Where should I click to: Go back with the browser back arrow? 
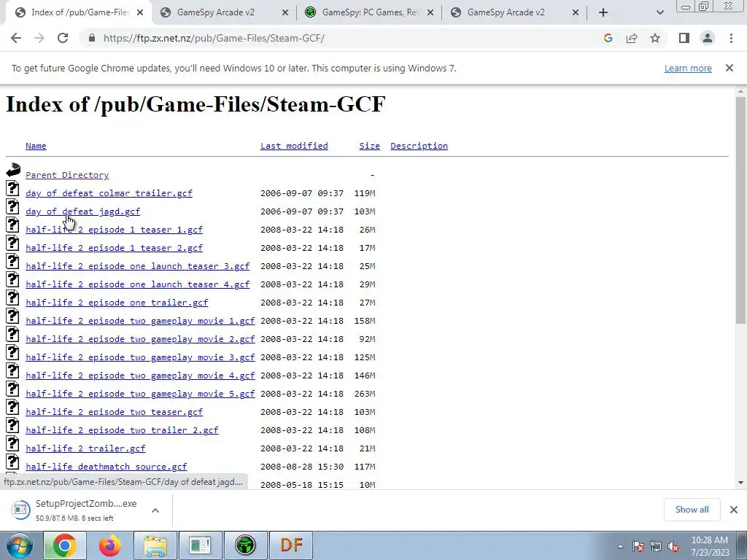click(16, 38)
